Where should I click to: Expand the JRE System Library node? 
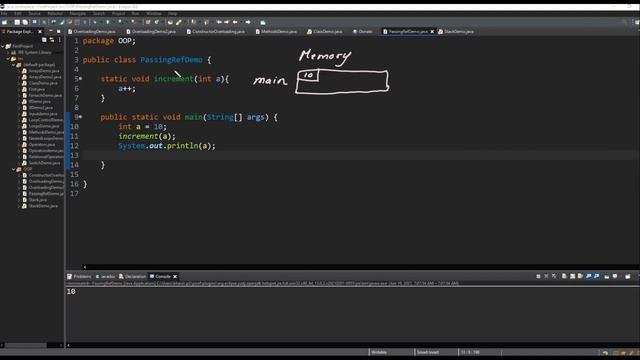(8, 52)
